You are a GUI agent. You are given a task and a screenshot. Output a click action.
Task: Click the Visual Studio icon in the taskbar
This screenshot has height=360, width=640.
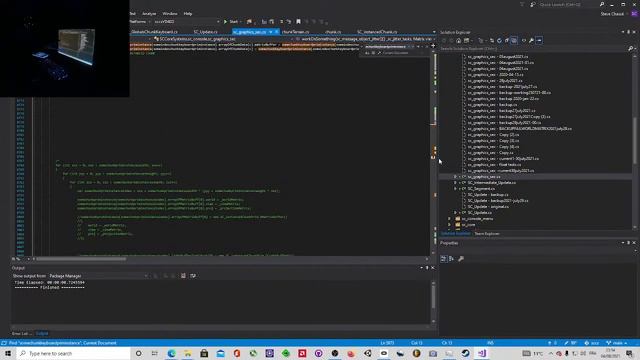coord(482,353)
